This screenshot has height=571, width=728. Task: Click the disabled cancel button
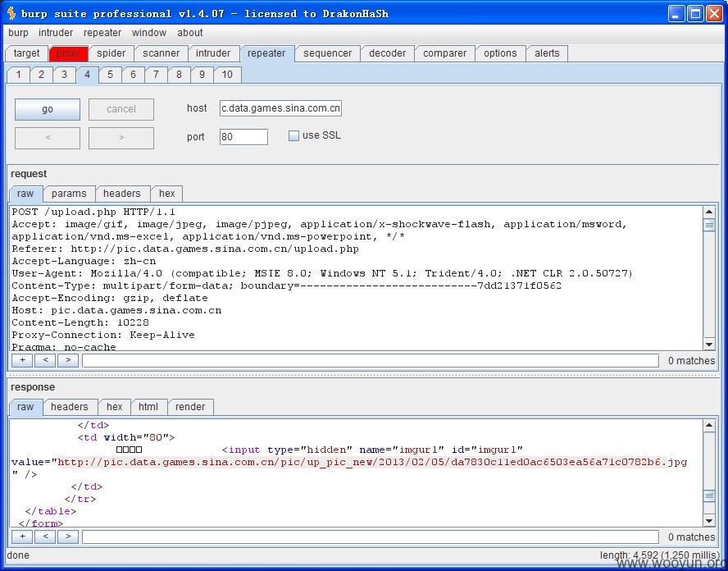pos(121,109)
